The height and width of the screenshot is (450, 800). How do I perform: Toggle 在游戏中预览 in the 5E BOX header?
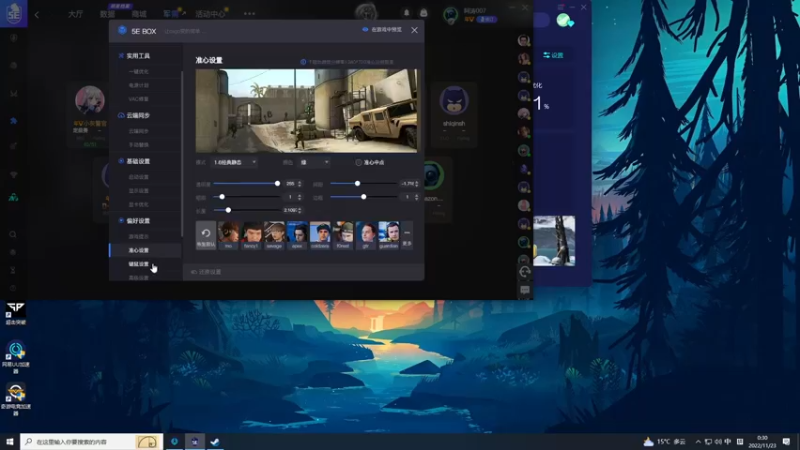[x=382, y=30]
